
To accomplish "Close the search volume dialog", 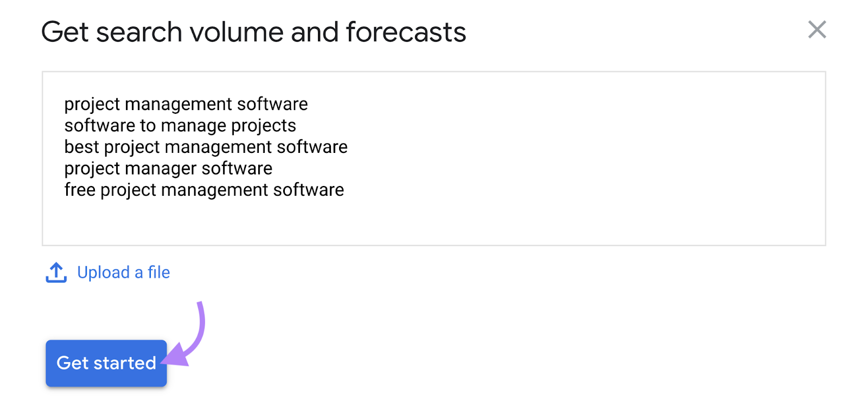I will (816, 30).
